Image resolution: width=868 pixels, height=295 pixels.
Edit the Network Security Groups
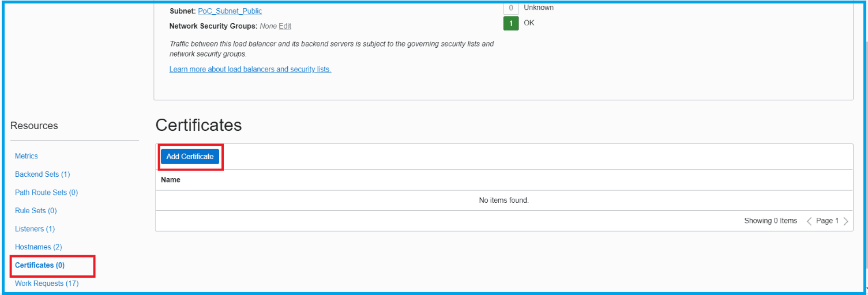click(x=285, y=26)
